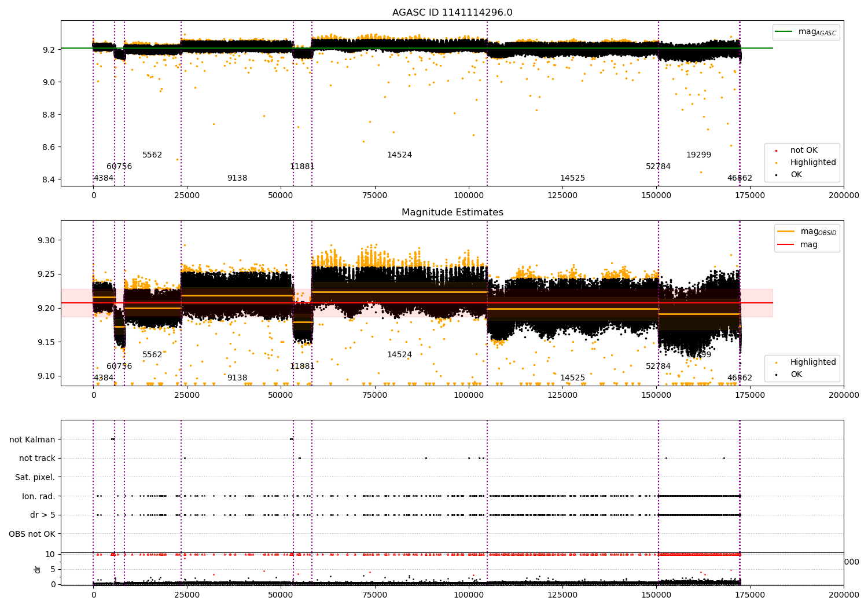Image resolution: width=868 pixels, height=608 pixels.
Task: Click obsid label 14525 in Magnitude Estimates plot
Action: coord(572,378)
